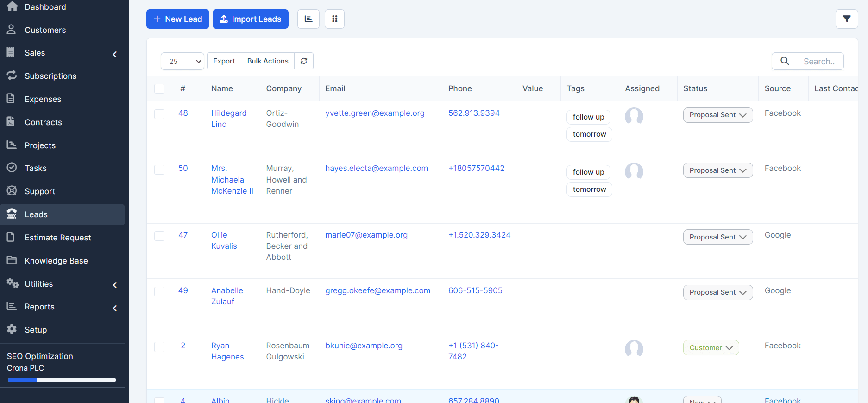Viewport: 868px width, 403px height.
Task: Click the Import Leads button
Action: (251, 19)
